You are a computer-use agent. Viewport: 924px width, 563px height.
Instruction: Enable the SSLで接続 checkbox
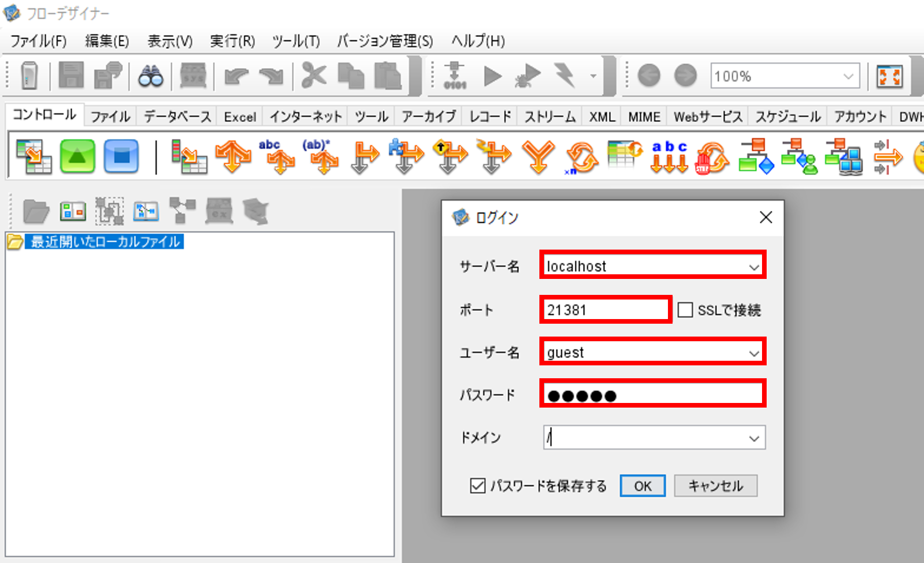pyautogui.click(x=685, y=310)
